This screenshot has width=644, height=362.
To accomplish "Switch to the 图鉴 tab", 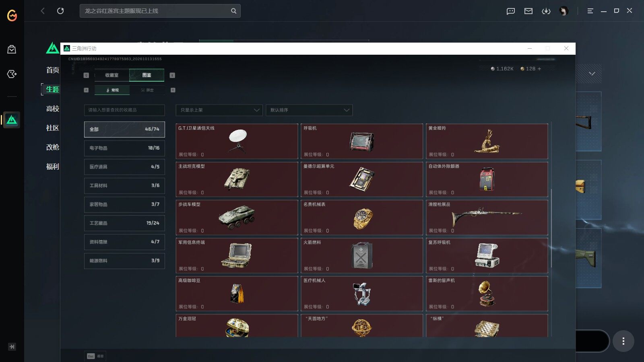I will [x=147, y=75].
